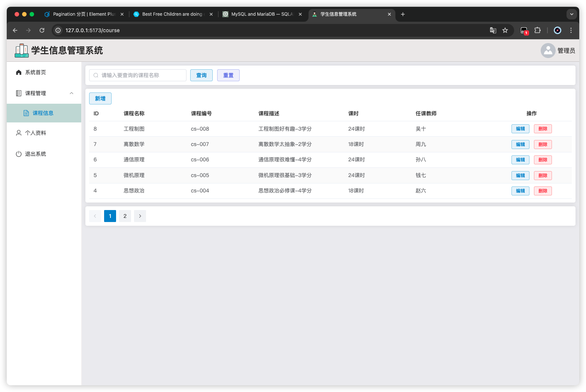Go back with browser back arrow
The image size is (586, 392).
point(15,30)
